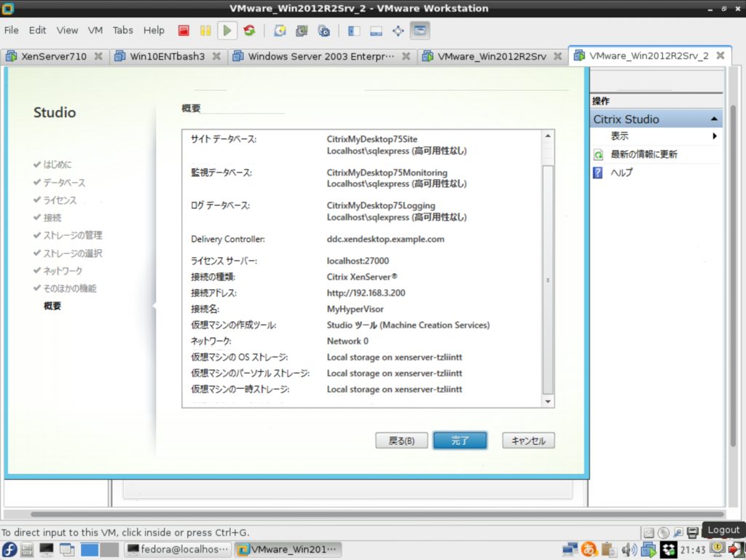Click the summary list scroll-down arrow

pyautogui.click(x=548, y=402)
